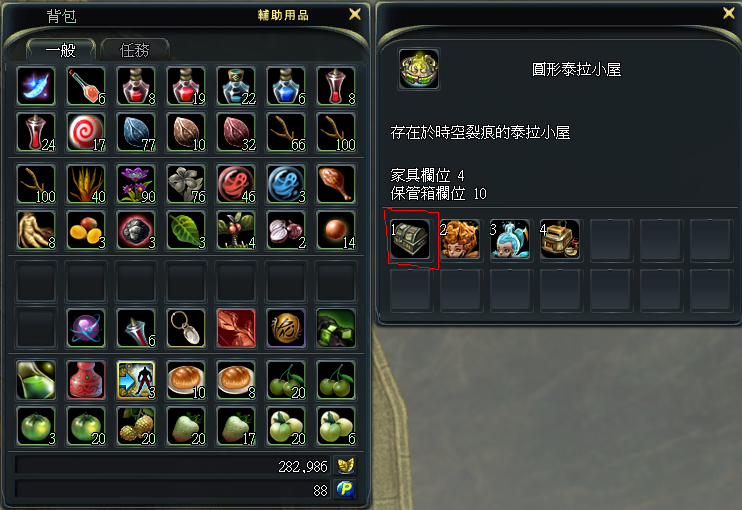Click the red swirl candy with count 17
Screen dimensions: 742x510
(x=86, y=132)
